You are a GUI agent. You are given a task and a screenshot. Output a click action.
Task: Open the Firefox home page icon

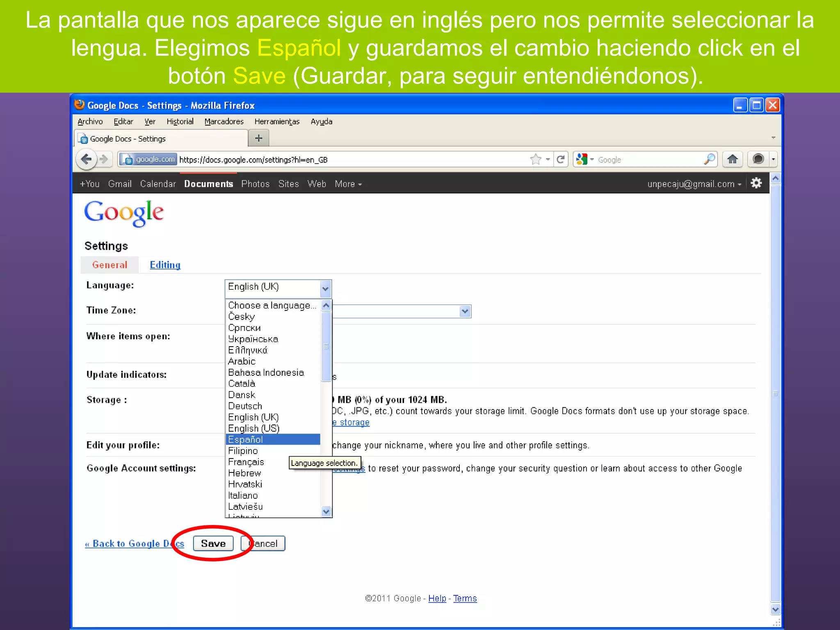tap(733, 159)
